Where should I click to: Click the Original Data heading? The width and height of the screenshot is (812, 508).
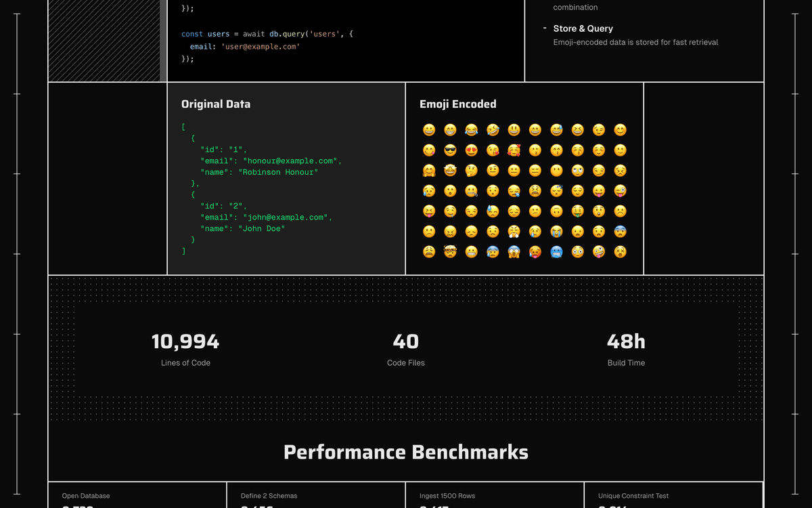coord(216,104)
